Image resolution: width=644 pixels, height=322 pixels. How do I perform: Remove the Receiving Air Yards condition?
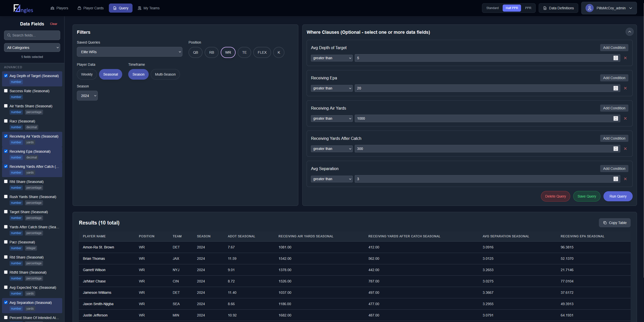pyautogui.click(x=625, y=118)
